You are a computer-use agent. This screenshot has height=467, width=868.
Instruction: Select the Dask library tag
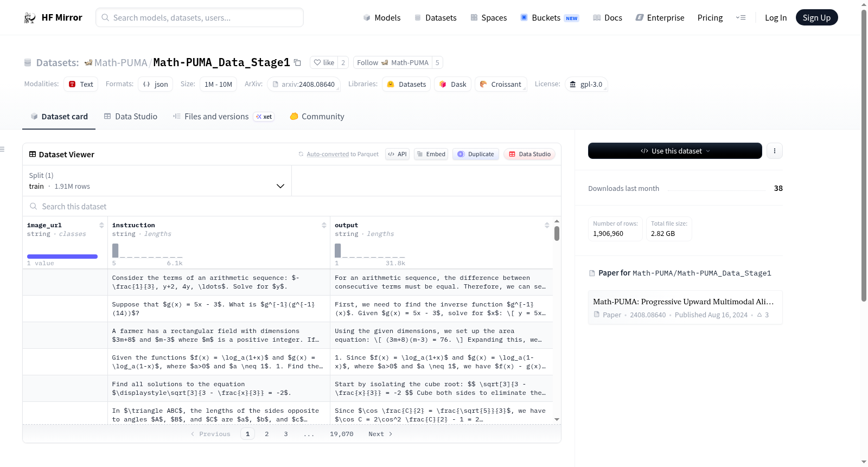[452, 84]
